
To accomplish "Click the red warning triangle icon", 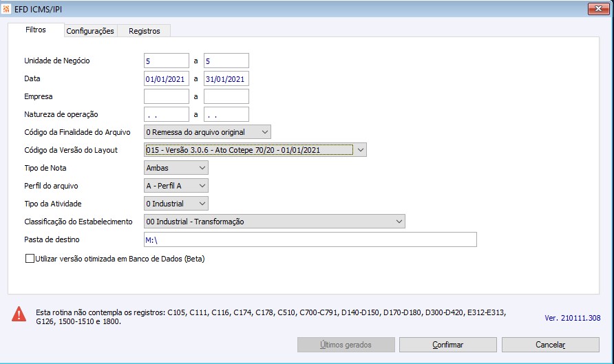I will [x=19, y=314].
